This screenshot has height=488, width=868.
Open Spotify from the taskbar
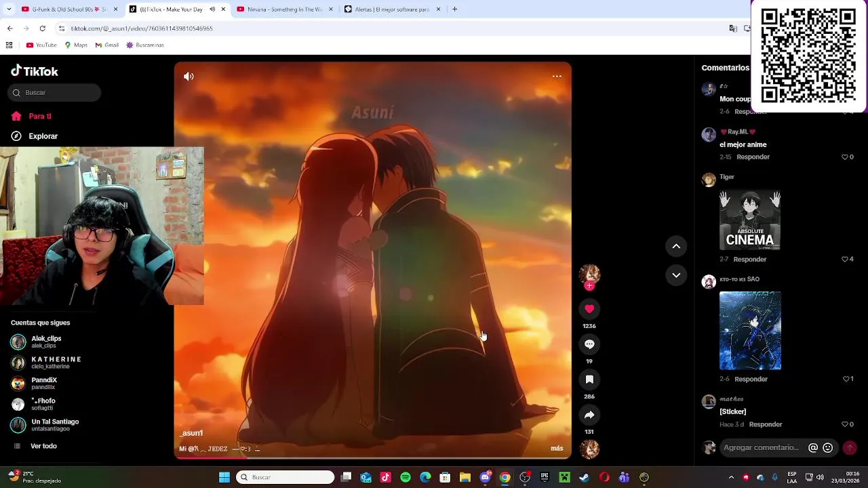[406, 477]
